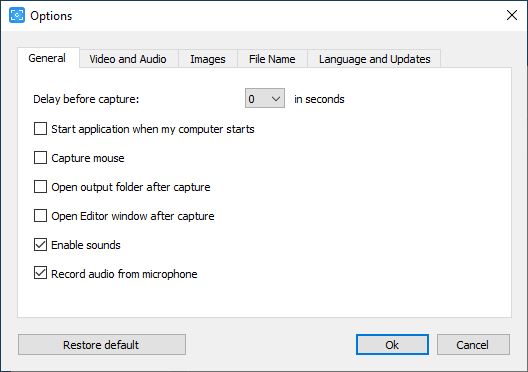This screenshot has height=372, width=528.
Task: Switch to the Images tab
Action: coord(208,59)
